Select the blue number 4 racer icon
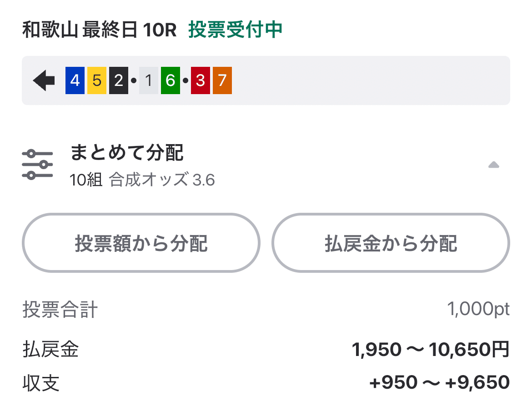The image size is (532, 401). click(x=74, y=80)
